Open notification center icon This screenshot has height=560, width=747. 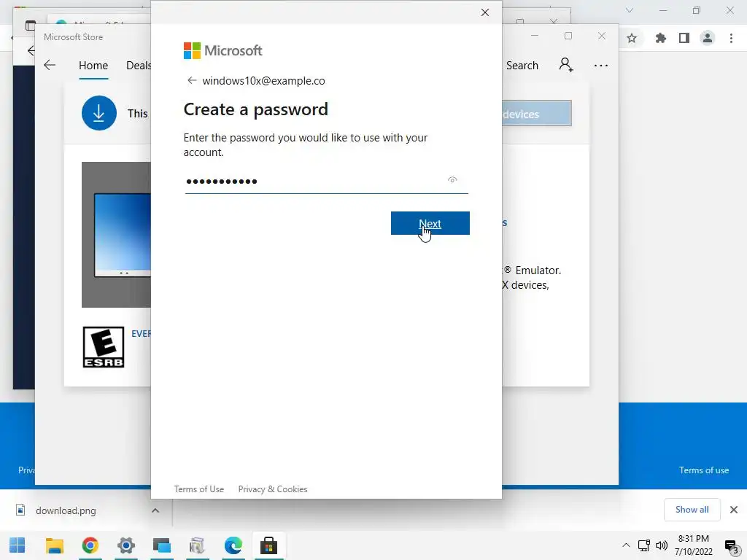click(x=731, y=545)
